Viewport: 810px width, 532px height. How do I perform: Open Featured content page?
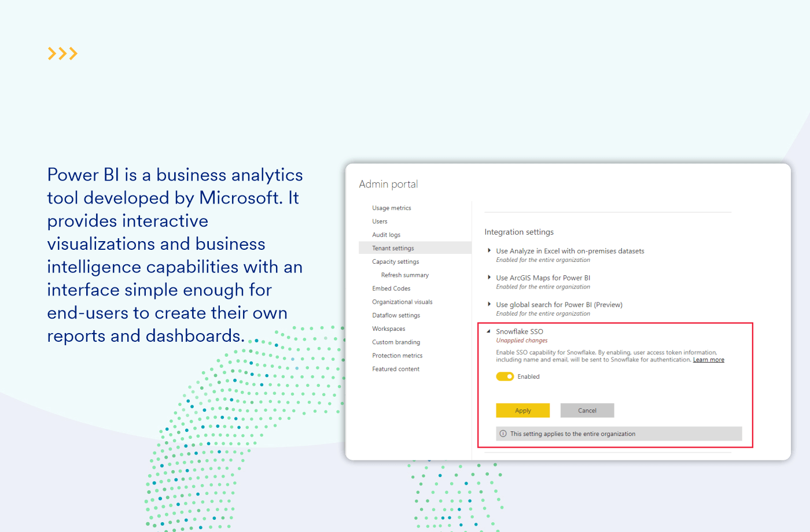[x=396, y=369]
